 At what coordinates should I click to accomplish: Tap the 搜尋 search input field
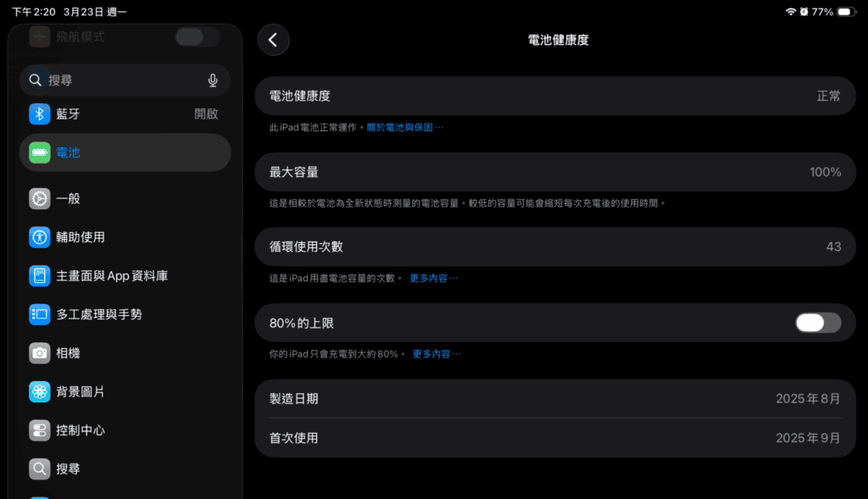click(125, 80)
